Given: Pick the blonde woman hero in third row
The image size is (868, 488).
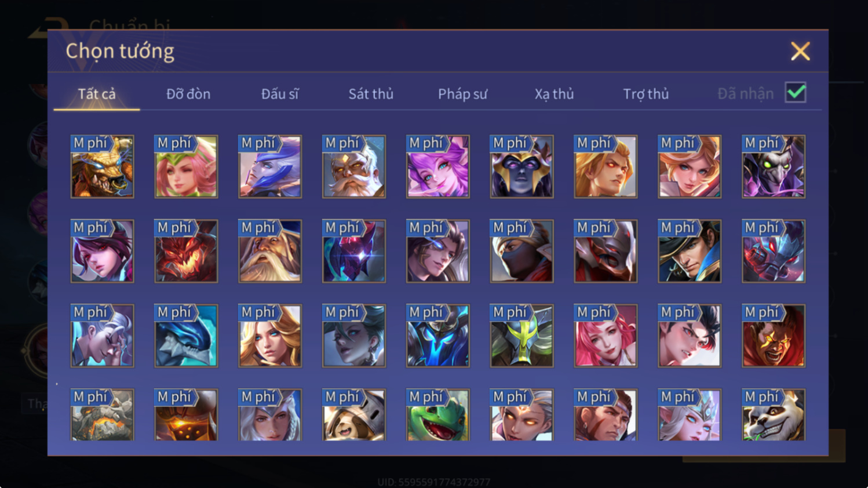Looking at the screenshot, I should point(270,336).
